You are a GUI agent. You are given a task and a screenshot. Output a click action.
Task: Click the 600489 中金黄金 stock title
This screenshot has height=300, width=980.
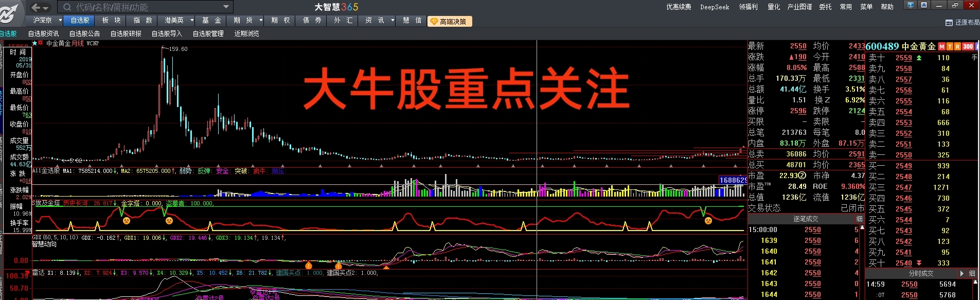point(901,46)
